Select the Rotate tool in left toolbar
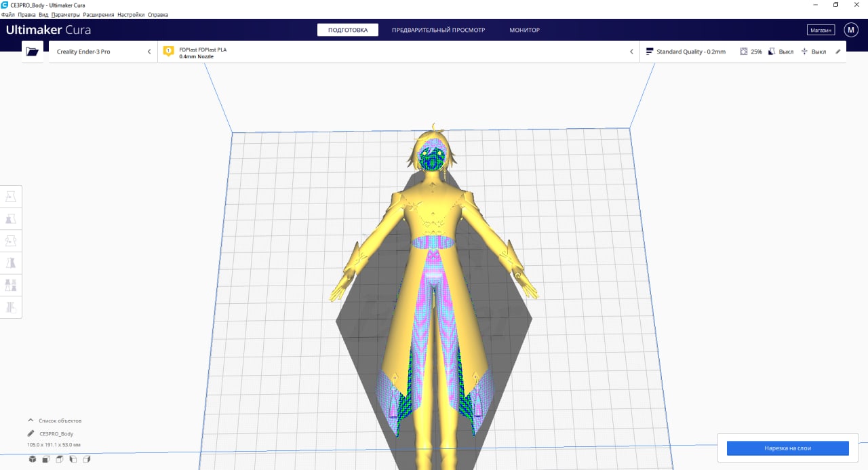This screenshot has width=868, height=470. 11,241
